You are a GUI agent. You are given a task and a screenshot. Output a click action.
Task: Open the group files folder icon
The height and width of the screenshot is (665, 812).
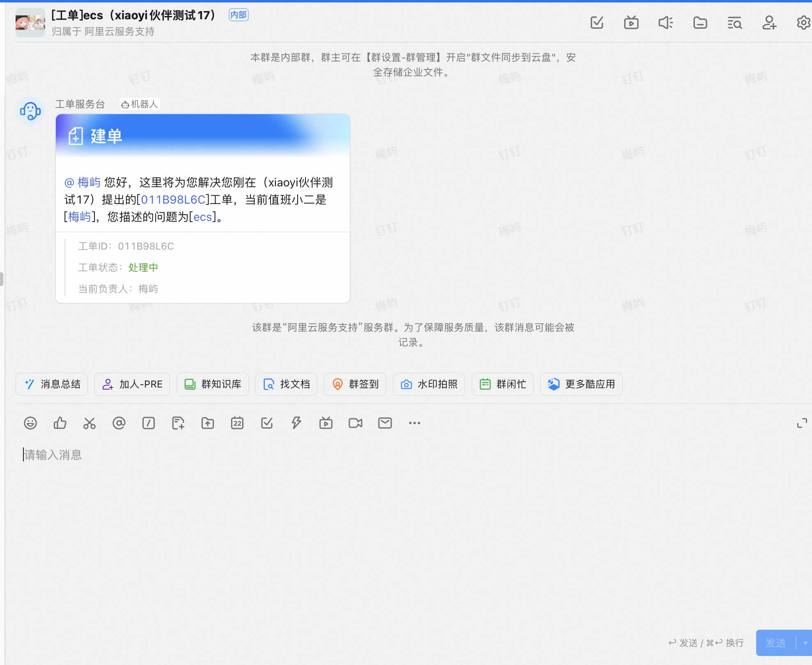[x=700, y=23]
